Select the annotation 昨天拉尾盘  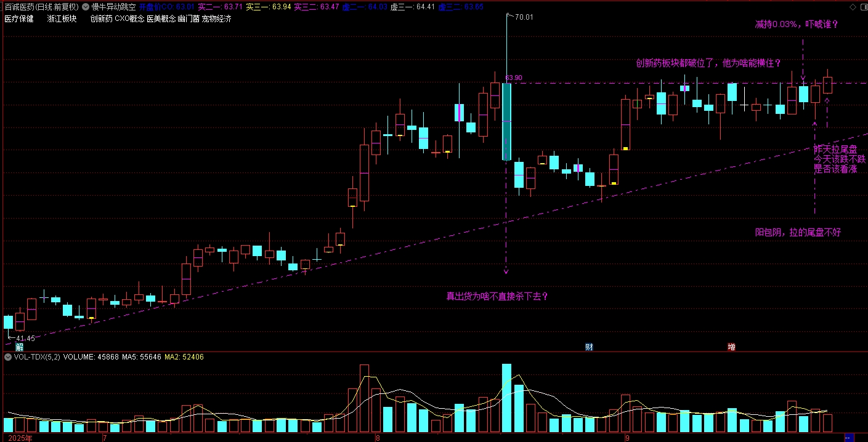point(835,149)
